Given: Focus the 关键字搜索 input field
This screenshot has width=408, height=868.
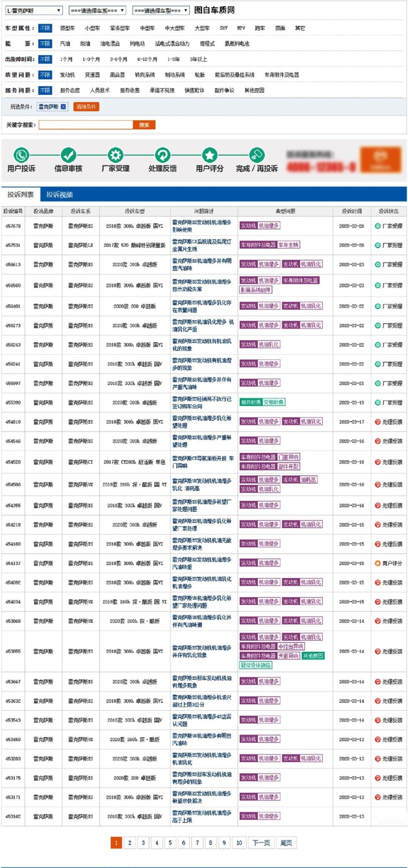Looking at the screenshot, I should (86, 125).
